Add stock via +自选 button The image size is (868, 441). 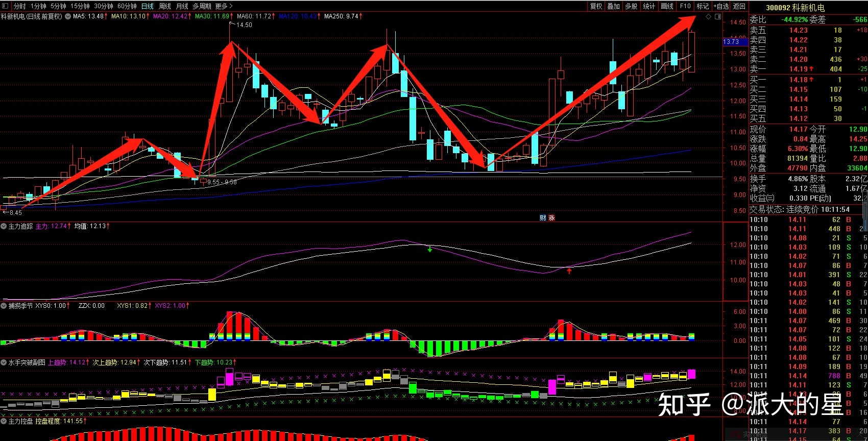coord(720,6)
